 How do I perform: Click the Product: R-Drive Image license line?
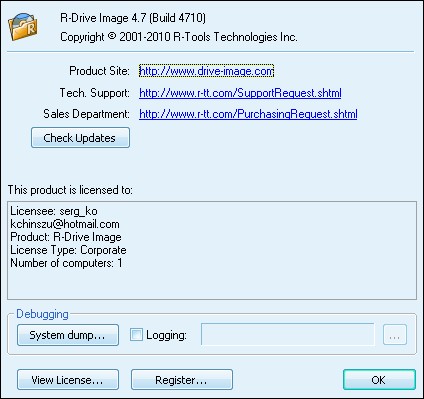[66, 237]
